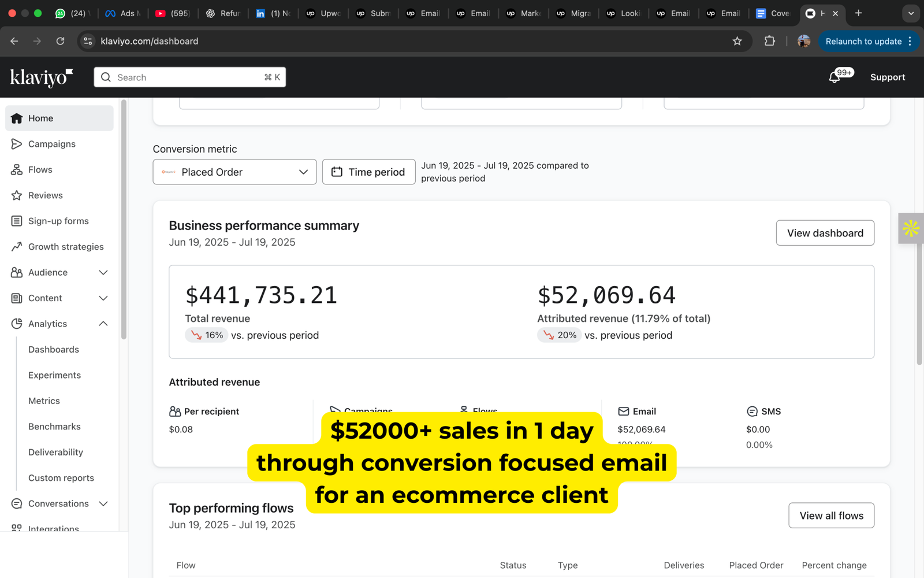Click the Klaviyo logo
924x578 pixels.
pyautogui.click(x=42, y=77)
